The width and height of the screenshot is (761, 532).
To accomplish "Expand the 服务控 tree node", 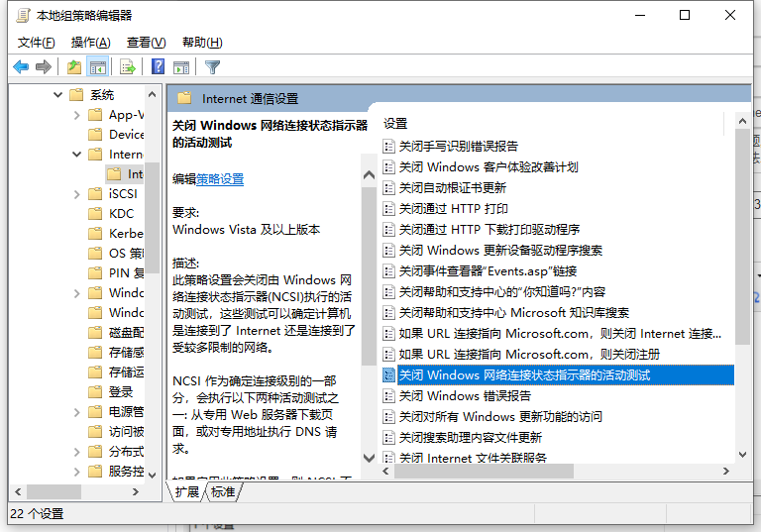I will (76, 472).
